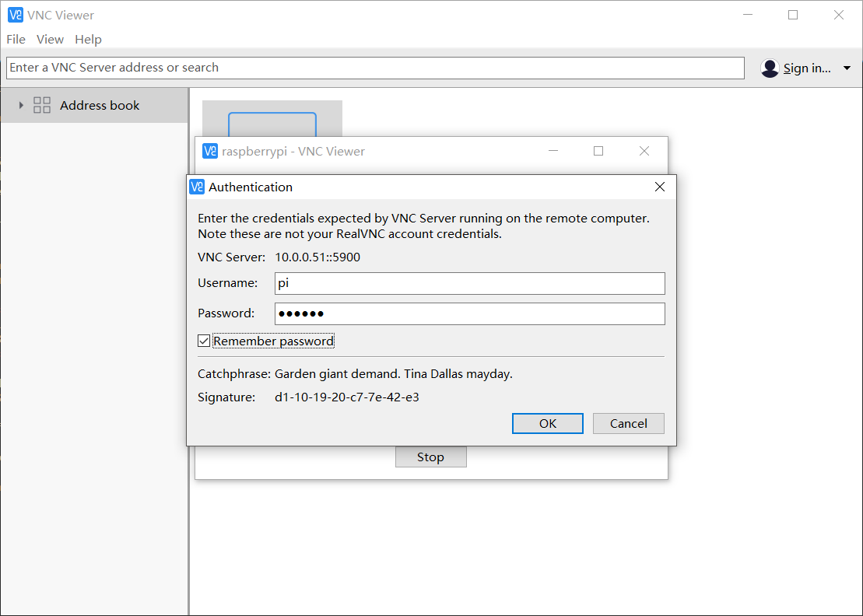Image resolution: width=863 pixels, height=616 pixels.
Task: Maximize the main VNC Viewer window
Action: [793, 15]
